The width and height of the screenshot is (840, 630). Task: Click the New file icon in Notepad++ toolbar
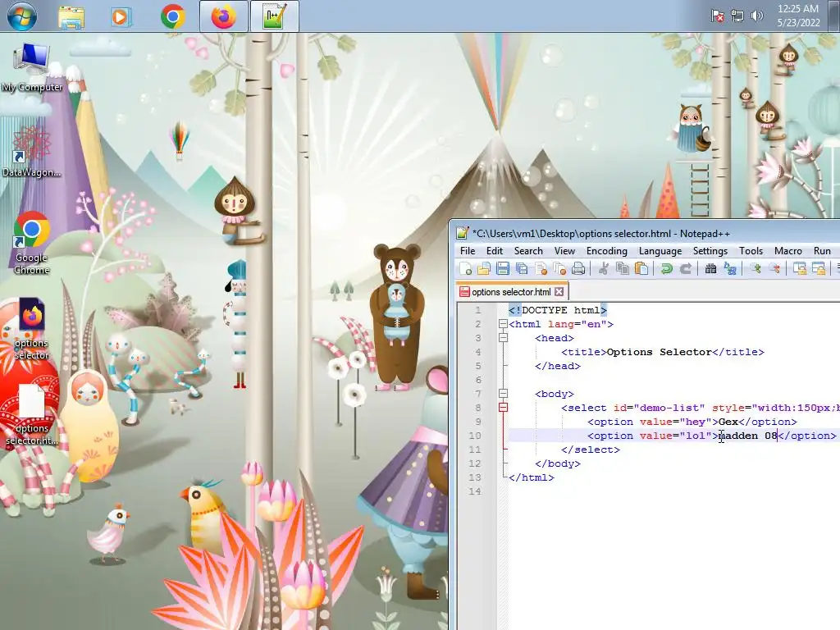click(466, 268)
